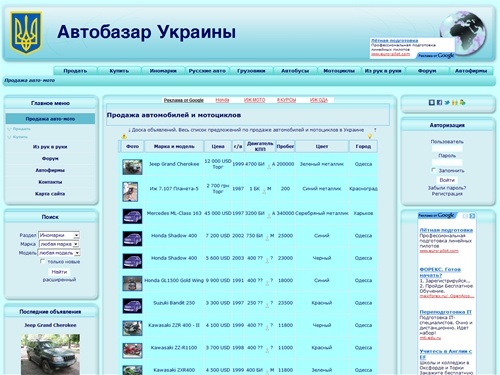Select 'Форум' in left main menu
Screen dimensions: 500x375
coord(50,158)
